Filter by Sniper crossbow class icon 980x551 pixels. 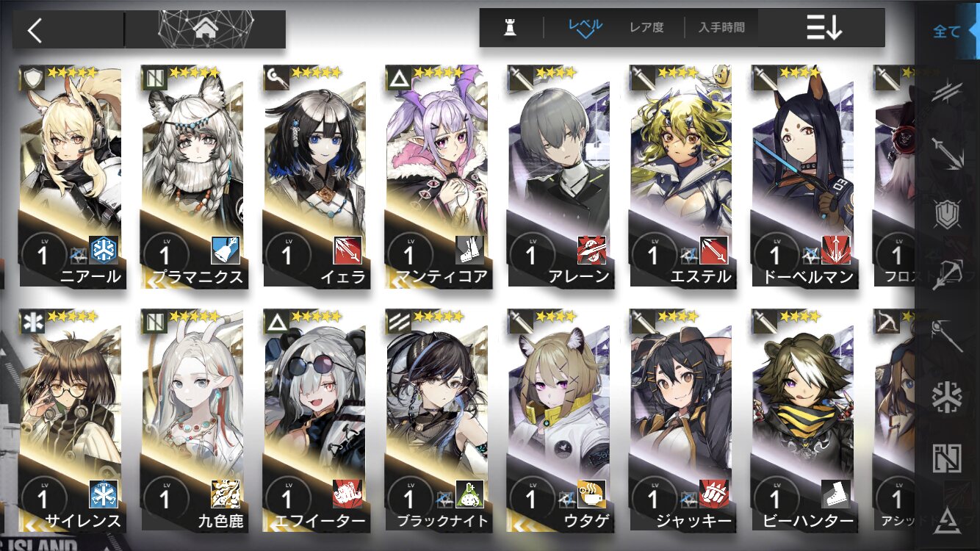coord(948,275)
